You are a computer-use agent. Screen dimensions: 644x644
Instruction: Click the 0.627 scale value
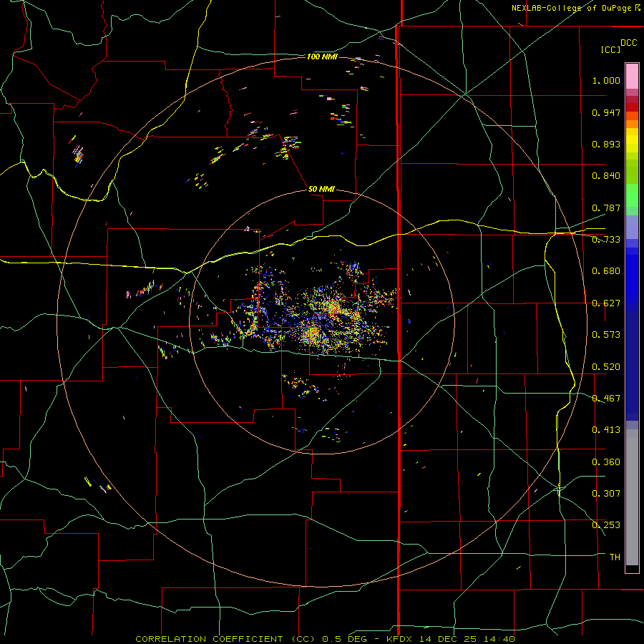pos(606,303)
